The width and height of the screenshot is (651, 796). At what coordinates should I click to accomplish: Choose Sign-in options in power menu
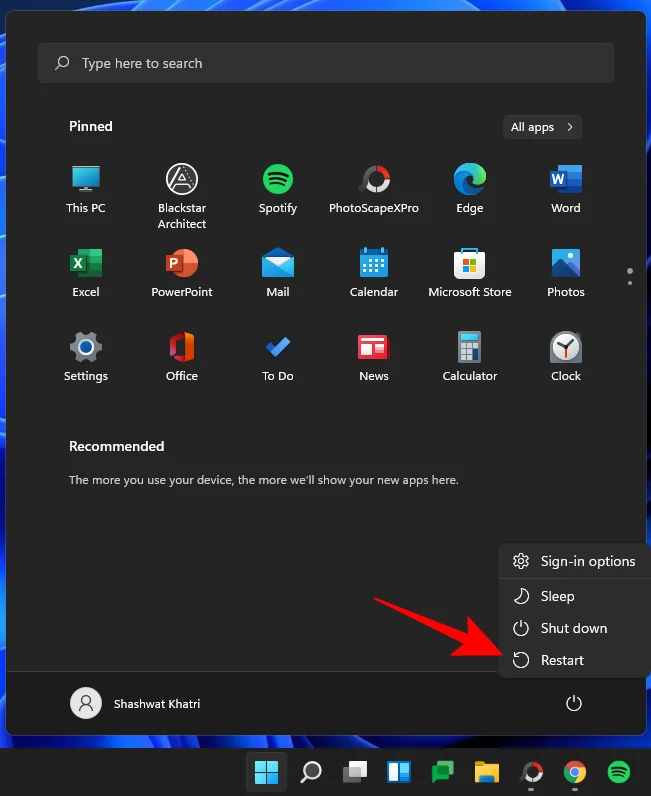[574, 561]
